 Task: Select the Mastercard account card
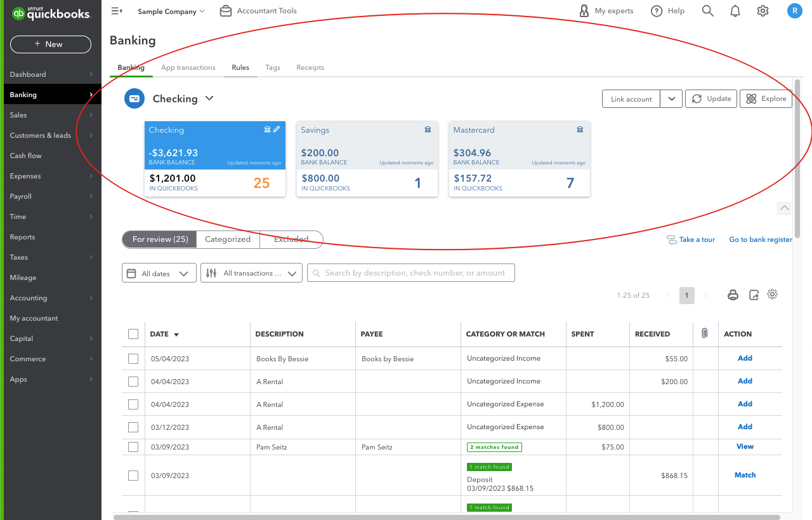(520, 159)
